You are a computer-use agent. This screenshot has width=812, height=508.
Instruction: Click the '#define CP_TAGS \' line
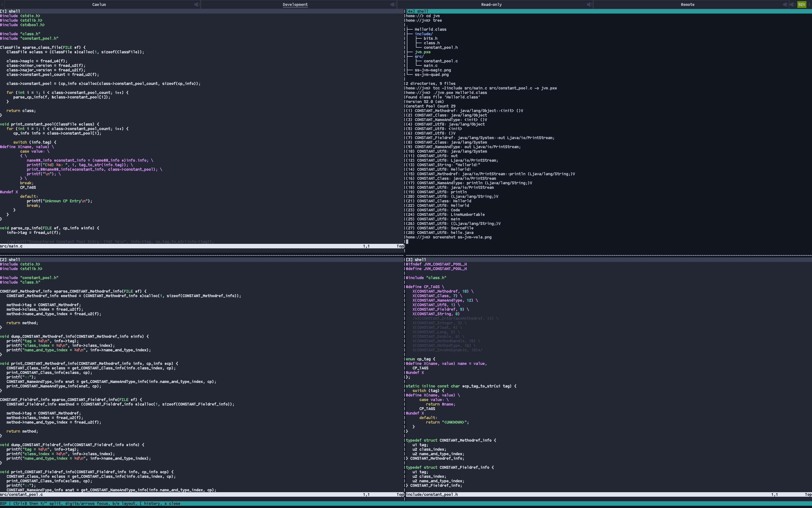(425, 286)
